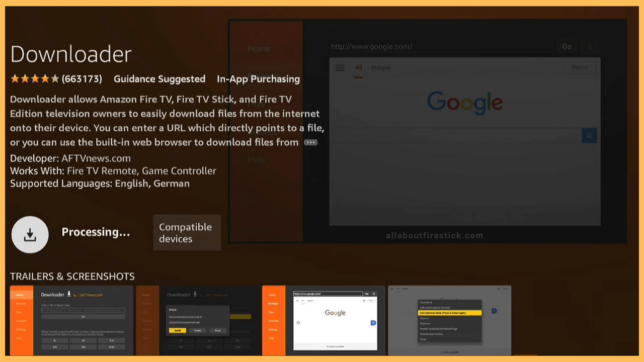Click Install in the second screenshot dialog
This screenshot has width=644, height=362.
pyautogui.click(x=178, y=331)
